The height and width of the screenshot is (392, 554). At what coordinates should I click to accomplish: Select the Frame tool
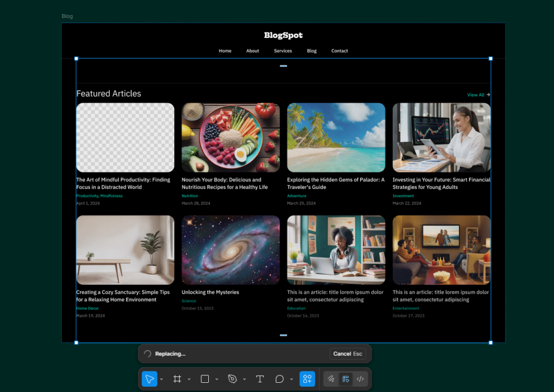pos(177,379)
